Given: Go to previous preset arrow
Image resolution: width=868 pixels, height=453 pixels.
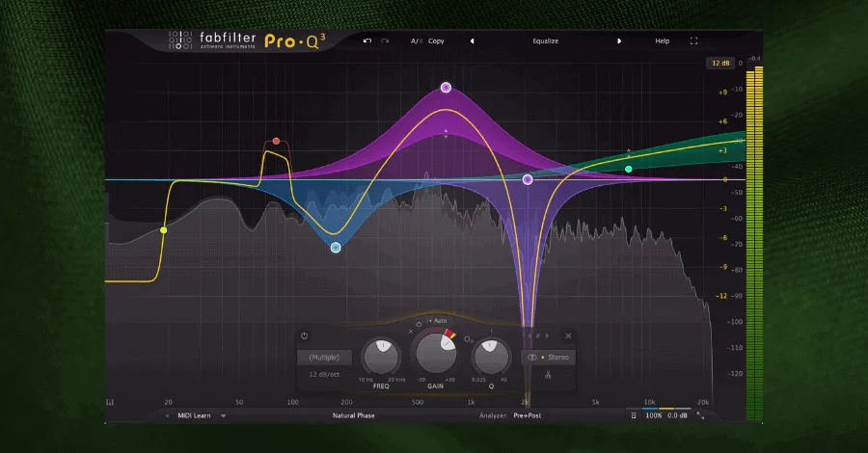Looking at the screenshot, I should (x=473, y=40).
